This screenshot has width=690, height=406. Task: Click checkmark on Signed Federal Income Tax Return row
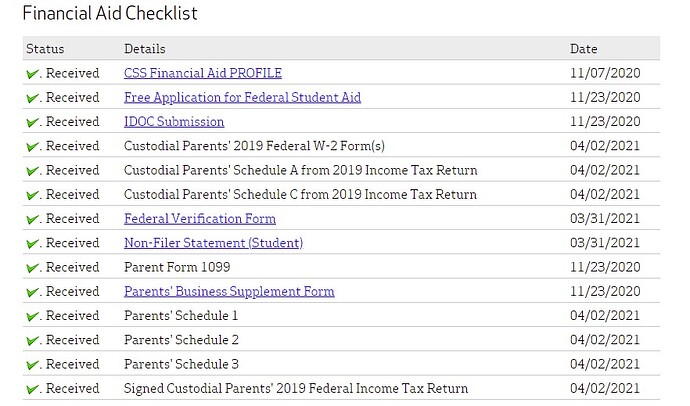(32, 389)
